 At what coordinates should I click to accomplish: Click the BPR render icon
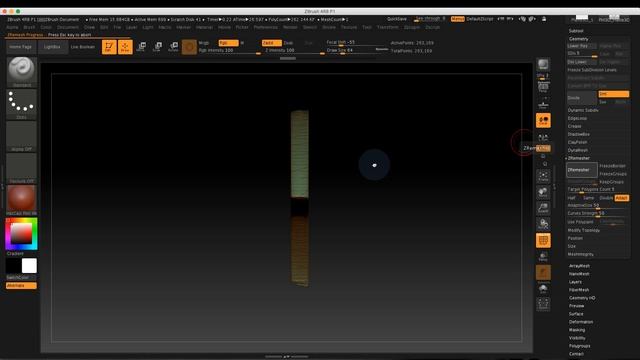543,64
